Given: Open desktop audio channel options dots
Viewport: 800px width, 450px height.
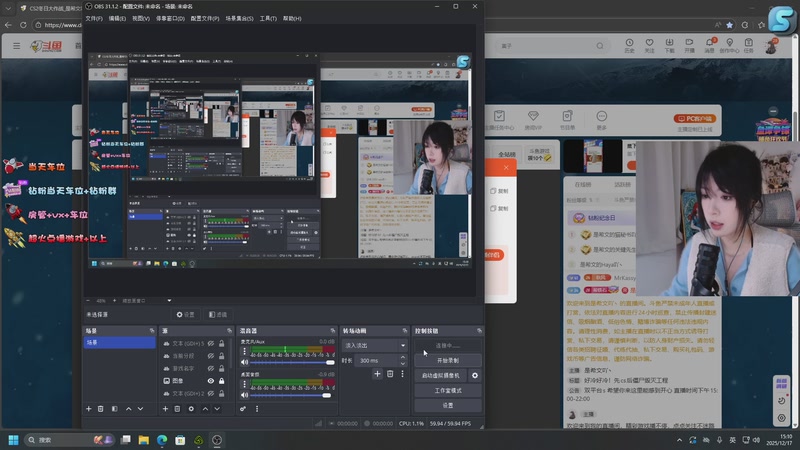Looking at the screenshot, I should 244,384.
